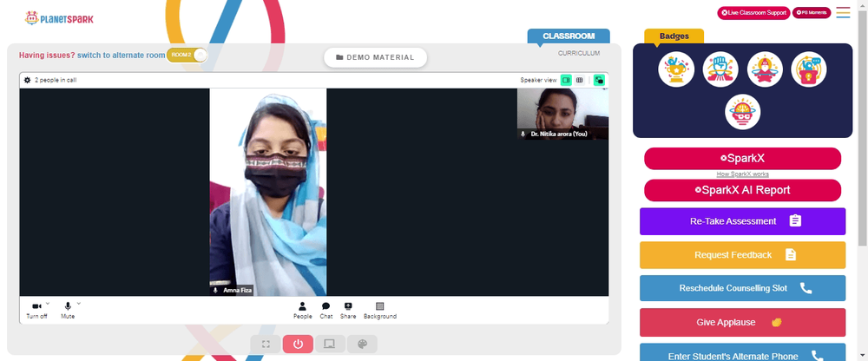Switch to the CLASSROOM tab
The image size is (868, 361).
(x=569, y=36)
